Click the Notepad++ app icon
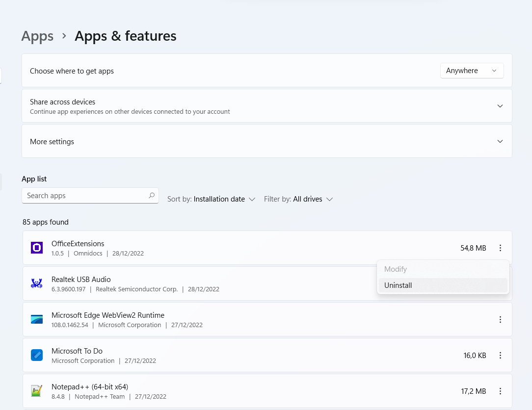532x410 pixels. [37, 391]
